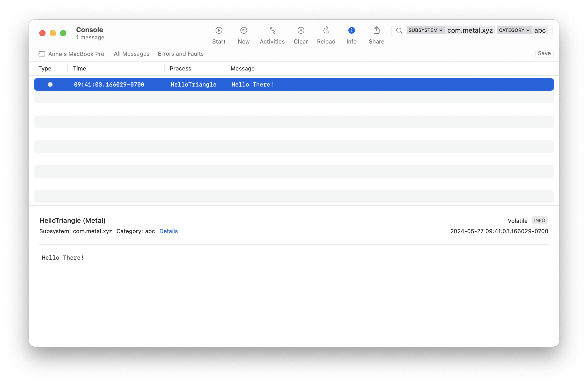Toggle the Info pane icon
588x385 pixels.
click(351, 30)
